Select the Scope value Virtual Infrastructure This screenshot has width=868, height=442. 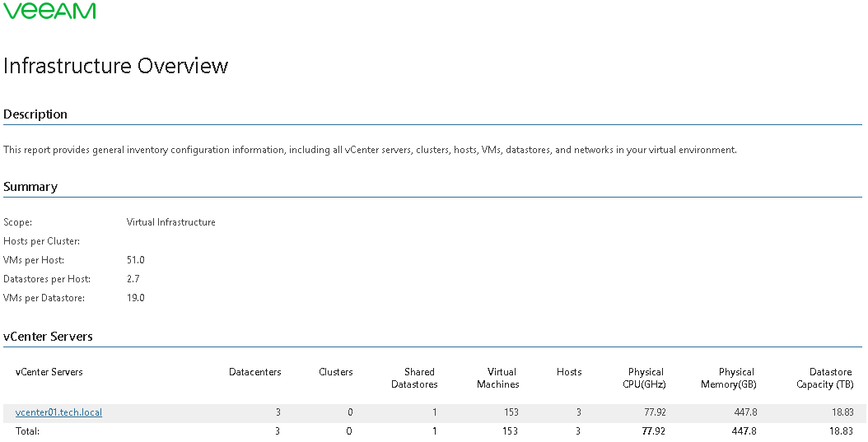[171, 222]
